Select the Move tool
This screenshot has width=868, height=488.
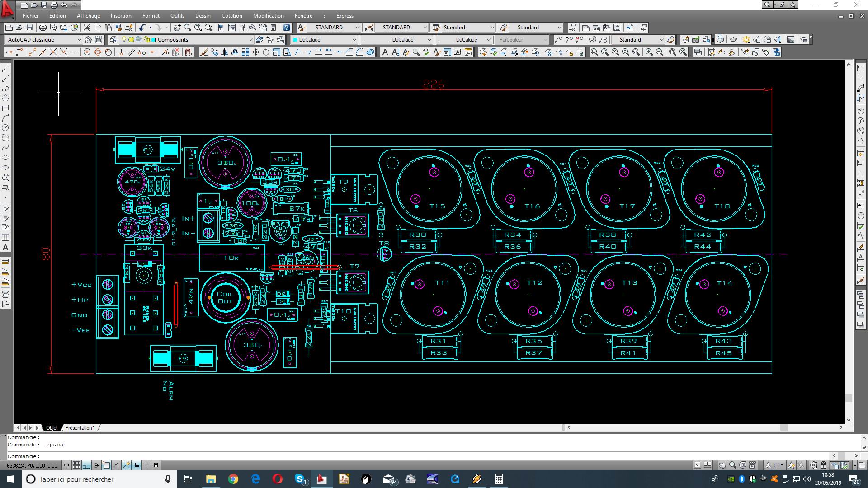click(x=256, y=52)
